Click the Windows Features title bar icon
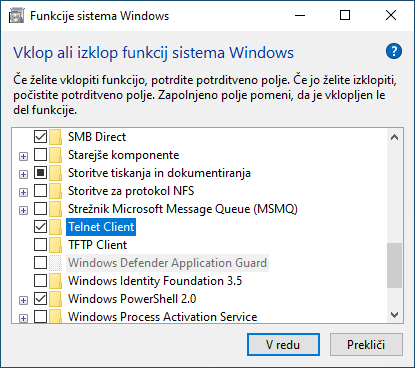 tap(17, 16)
